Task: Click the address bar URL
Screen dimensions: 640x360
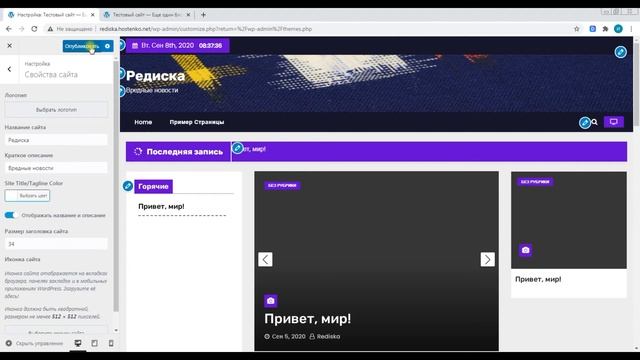Action: point(206,29)
